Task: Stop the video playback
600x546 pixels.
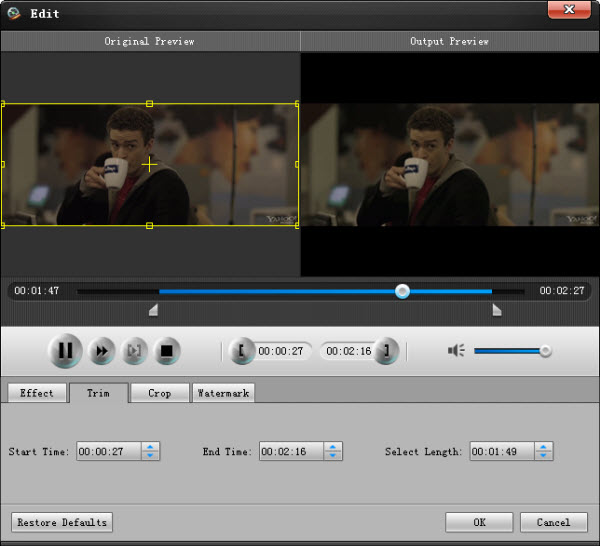Action: [x=167, y=351]
